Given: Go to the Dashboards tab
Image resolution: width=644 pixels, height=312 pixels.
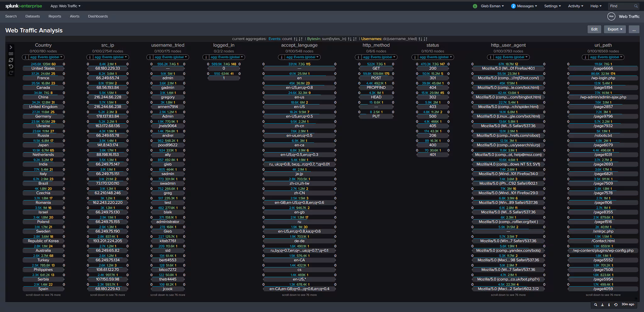Looking at the screenshot, I should pos(98,16).
